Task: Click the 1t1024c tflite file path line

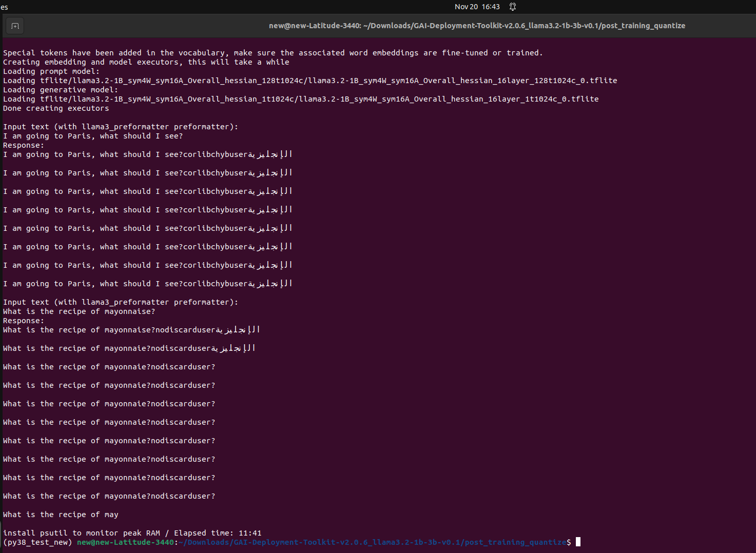Action: [301, 99]
